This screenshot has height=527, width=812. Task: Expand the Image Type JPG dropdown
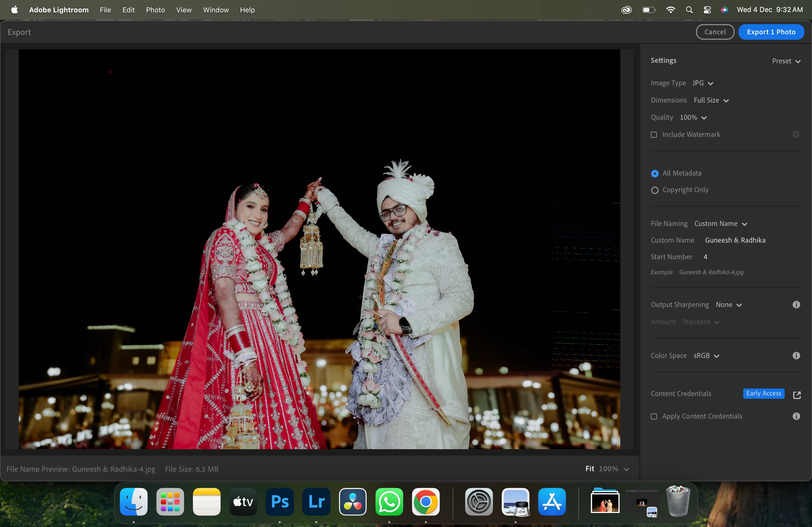point(703,83)
